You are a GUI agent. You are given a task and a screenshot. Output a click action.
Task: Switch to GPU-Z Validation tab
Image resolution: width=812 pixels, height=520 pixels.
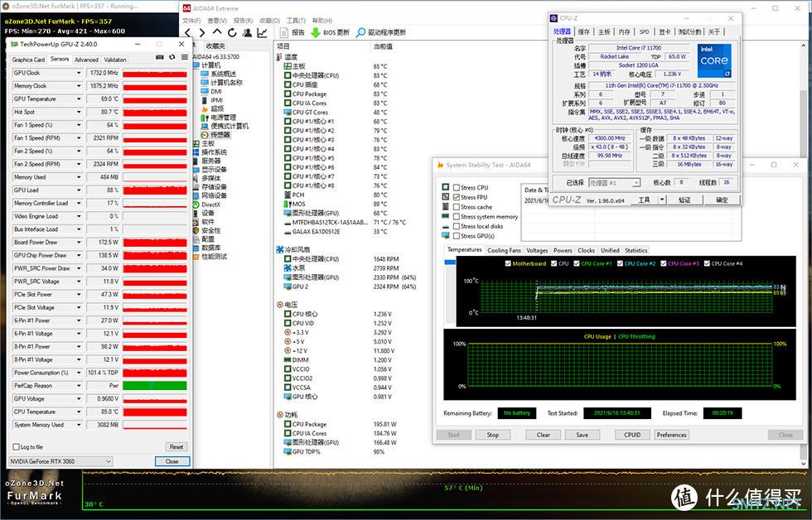115,60
